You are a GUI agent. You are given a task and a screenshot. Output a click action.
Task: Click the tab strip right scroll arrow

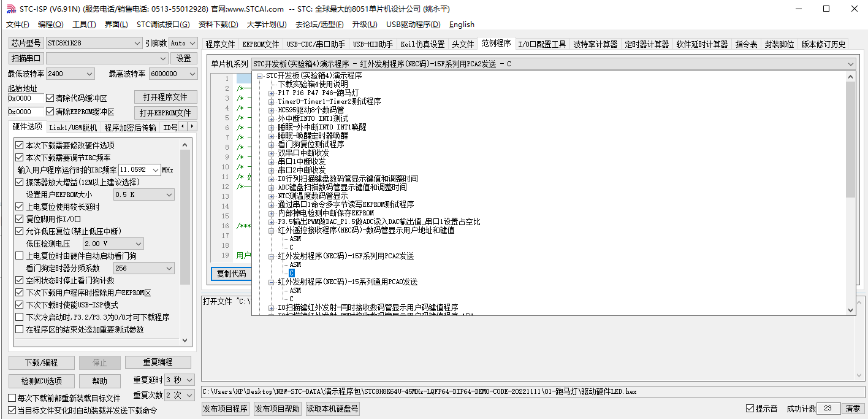[x=192, y=126]
